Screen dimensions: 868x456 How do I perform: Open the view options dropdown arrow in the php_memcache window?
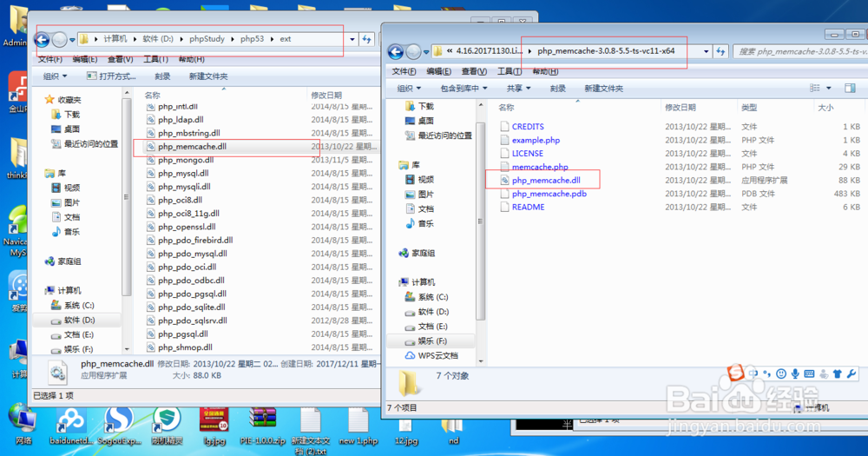coord(829,88)
